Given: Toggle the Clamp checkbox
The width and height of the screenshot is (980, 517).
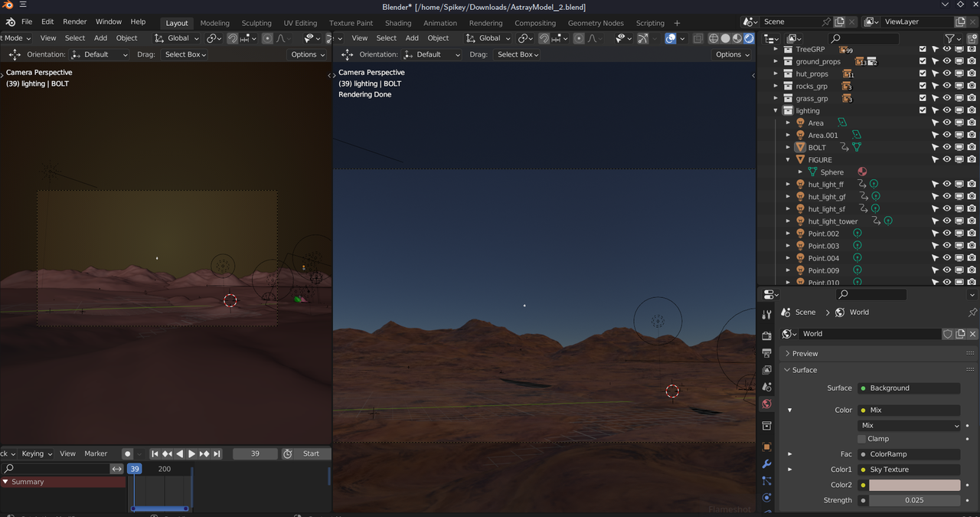Looking at the screenshot, I should pos(862,439).
